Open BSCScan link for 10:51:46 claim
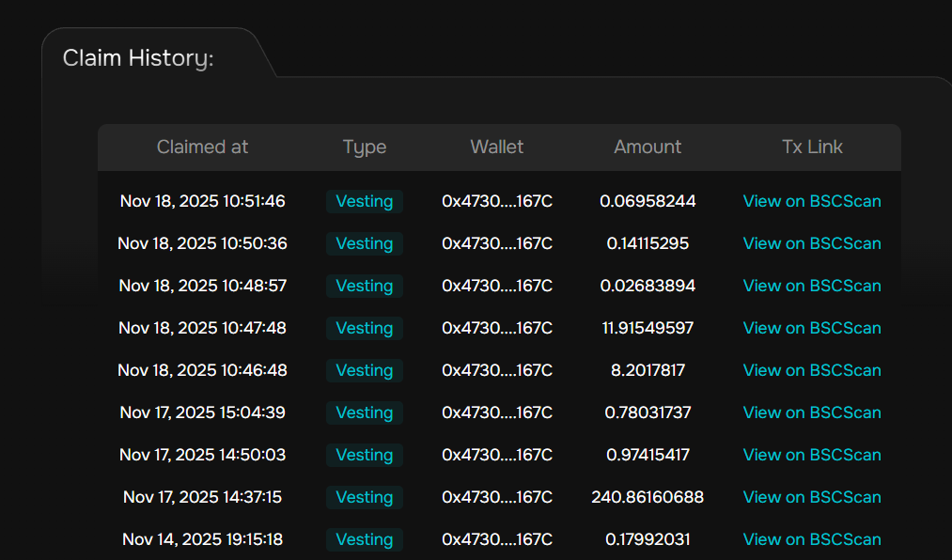 tap(812, 201)
